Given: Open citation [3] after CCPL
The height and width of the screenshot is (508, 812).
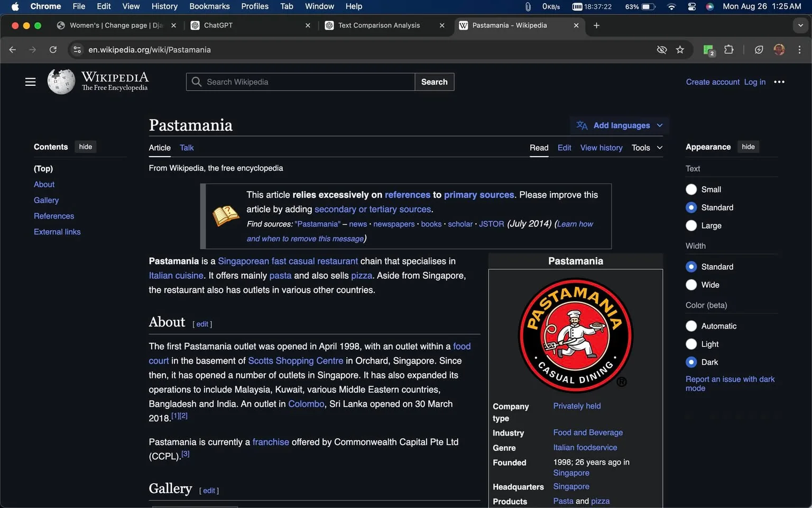Looking at the screenshot, I should tap(185, 453).
